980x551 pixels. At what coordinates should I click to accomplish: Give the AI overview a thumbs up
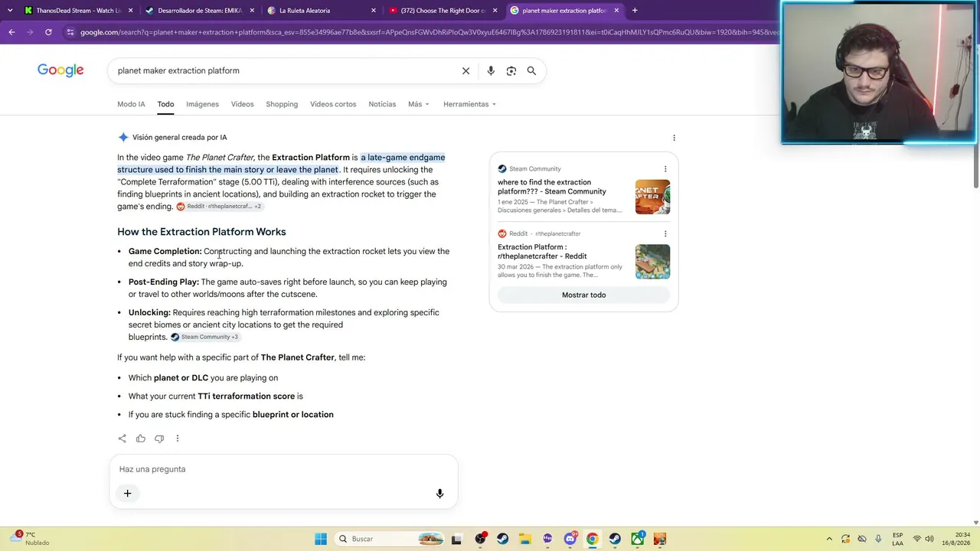[141, 439]
